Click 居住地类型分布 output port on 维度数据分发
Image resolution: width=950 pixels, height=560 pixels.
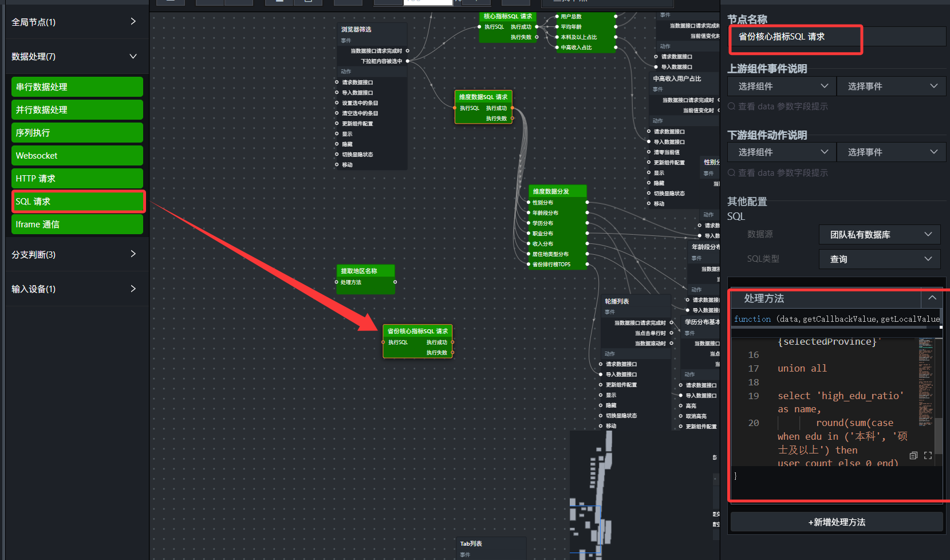pyautogui.click(x=587, y=254)
